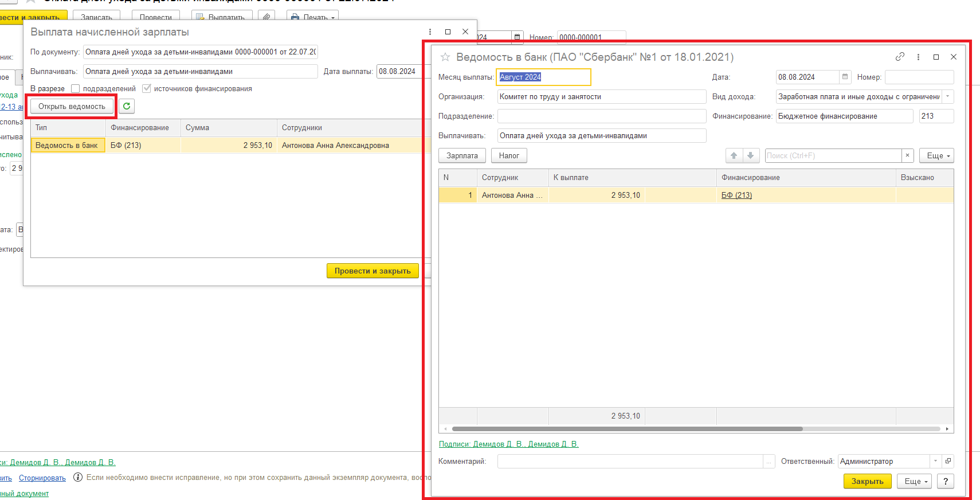Screen dimensions: 980x500
Task: Click the Налог button
Action: (x=509, y=155)
